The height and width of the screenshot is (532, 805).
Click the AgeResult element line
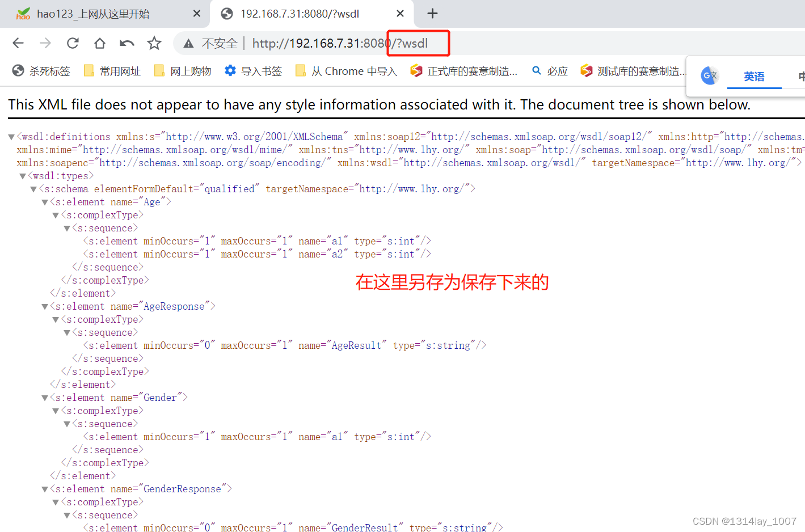pos(285,345)
